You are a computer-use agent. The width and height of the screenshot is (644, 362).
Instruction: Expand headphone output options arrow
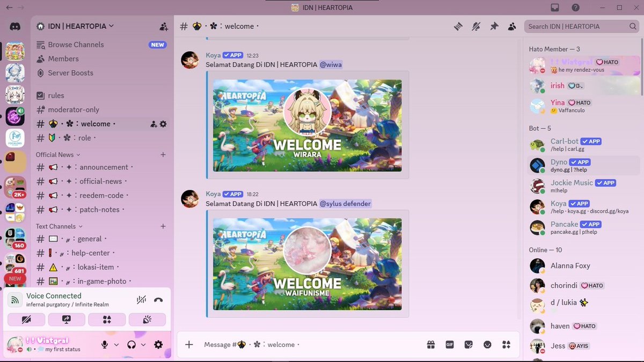[143, 345]
